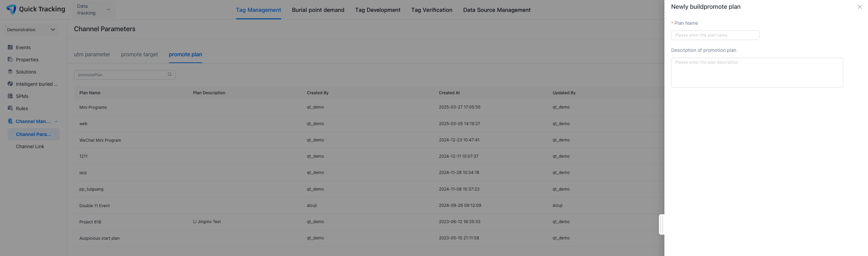Open the Channel Link page

click(30, 146)
